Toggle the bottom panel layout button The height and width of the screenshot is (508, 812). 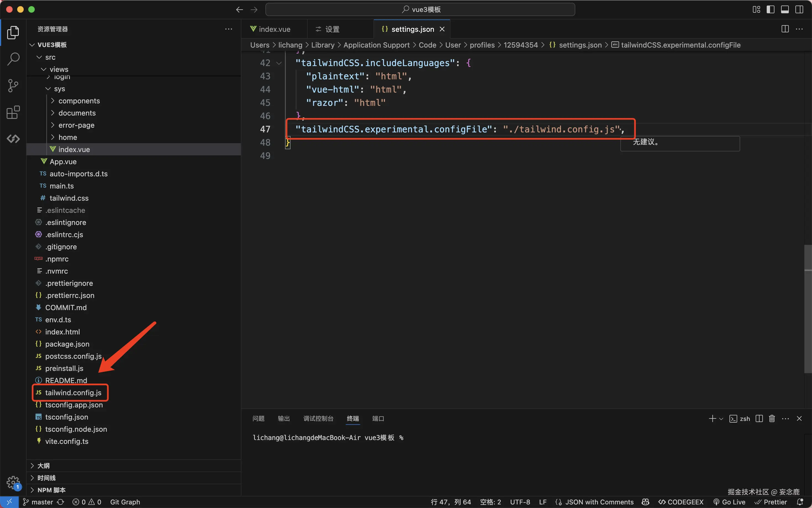tap(785, 9)
